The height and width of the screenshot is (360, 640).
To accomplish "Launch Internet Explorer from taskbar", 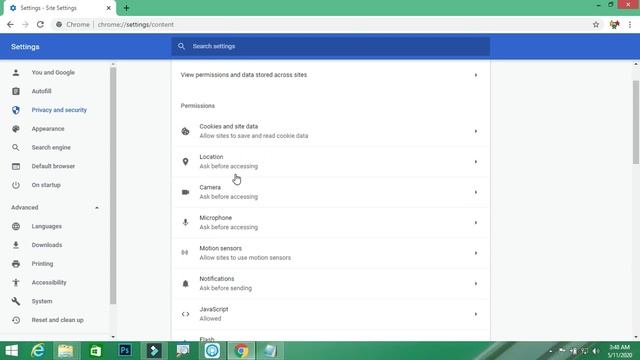I will point(38,351).
